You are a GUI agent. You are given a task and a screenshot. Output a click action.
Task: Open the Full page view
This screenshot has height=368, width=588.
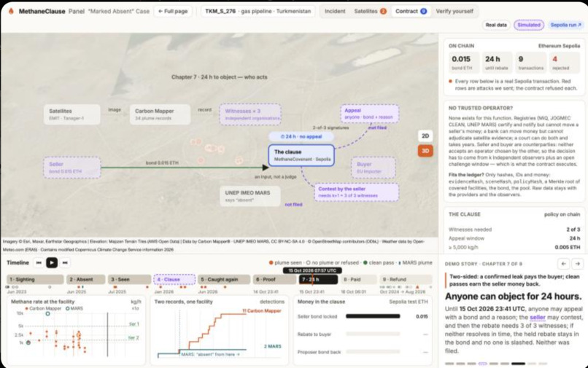pyautogui.click(x=173, y=11)
